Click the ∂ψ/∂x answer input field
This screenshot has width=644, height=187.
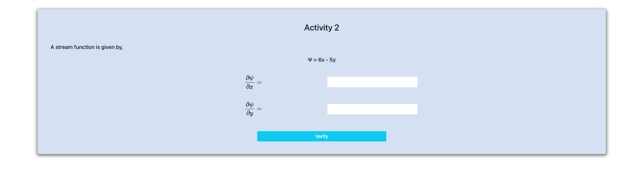click(x=372, y=82)
